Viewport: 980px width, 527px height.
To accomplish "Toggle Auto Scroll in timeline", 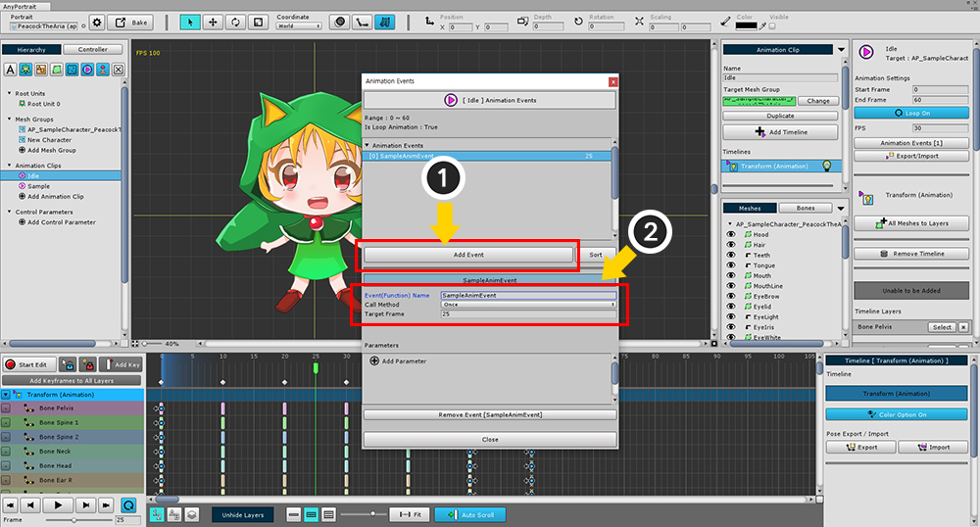I will pos(470,514).
